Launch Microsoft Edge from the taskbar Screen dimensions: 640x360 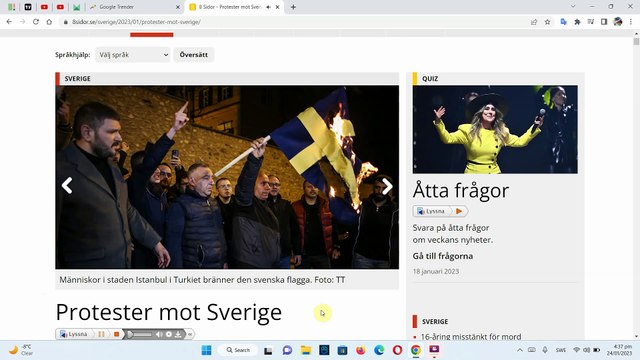(379, 350)
